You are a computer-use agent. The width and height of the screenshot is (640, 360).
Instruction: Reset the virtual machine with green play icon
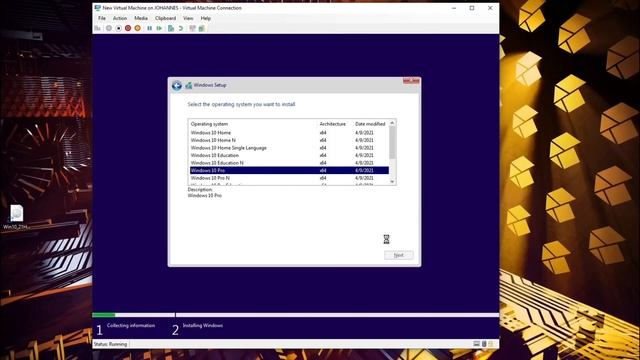(x=159, y=28)
